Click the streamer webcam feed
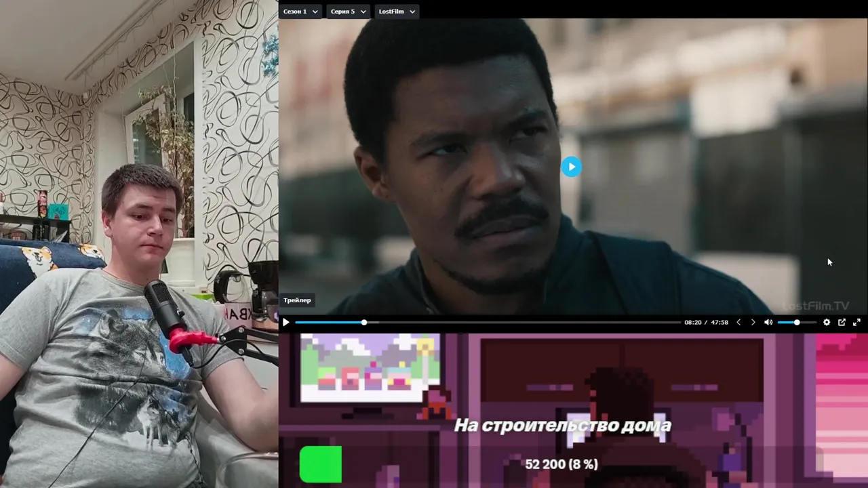This screenshot has width=868, height=488. [x=139, y=244]
